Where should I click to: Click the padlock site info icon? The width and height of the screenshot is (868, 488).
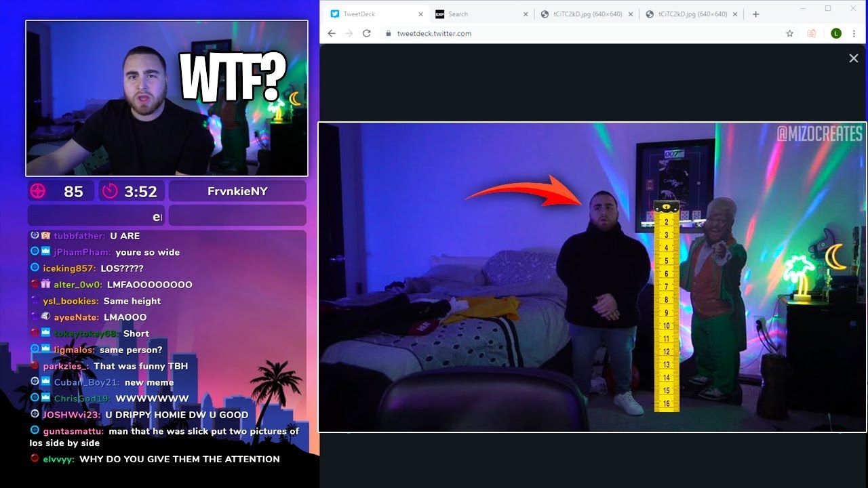389,33
